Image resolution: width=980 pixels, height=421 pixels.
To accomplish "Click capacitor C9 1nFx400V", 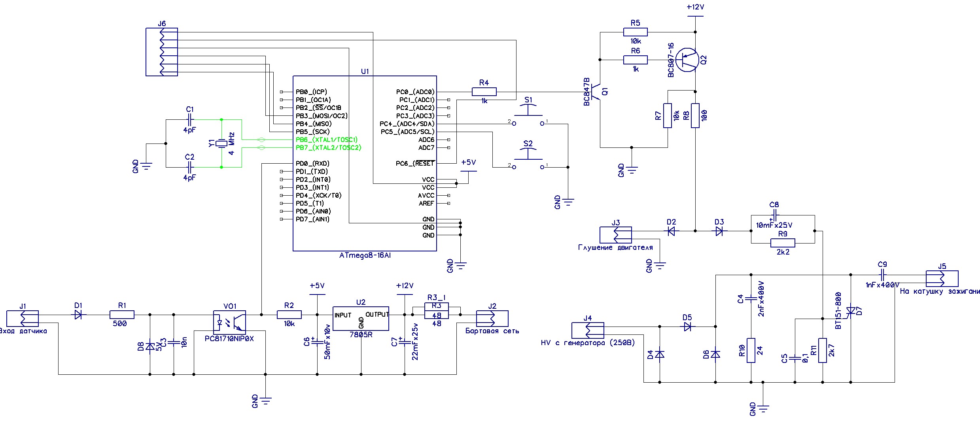I will point(882,275).
